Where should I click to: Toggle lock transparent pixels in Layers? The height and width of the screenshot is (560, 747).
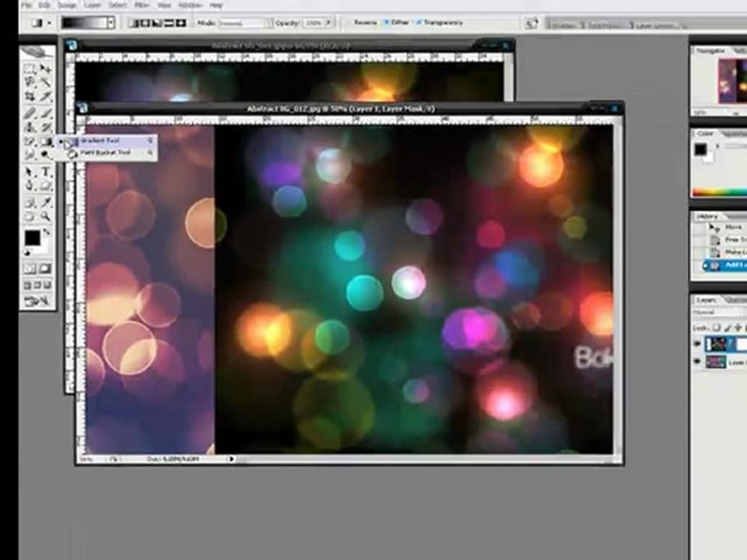(717, 327)
